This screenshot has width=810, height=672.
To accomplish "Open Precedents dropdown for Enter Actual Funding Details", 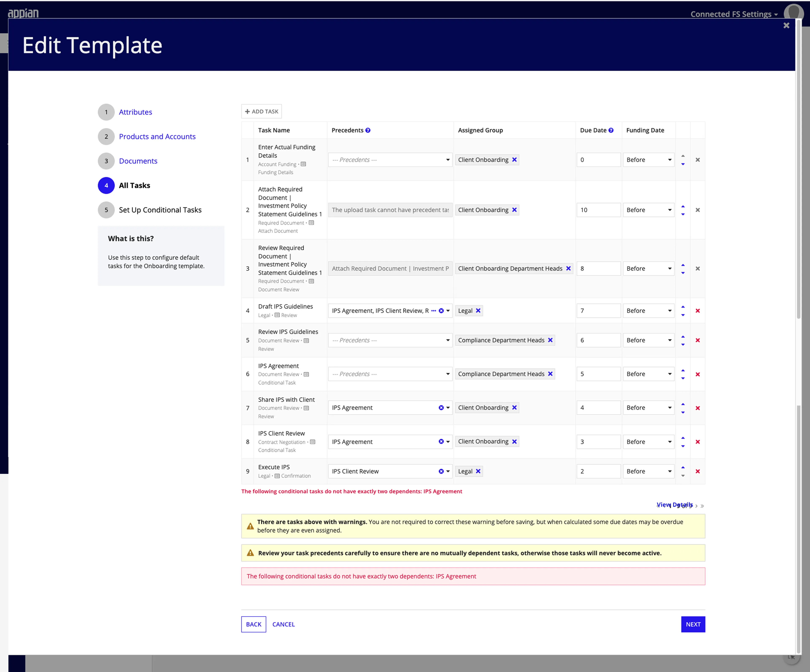I will pos(390,160).
